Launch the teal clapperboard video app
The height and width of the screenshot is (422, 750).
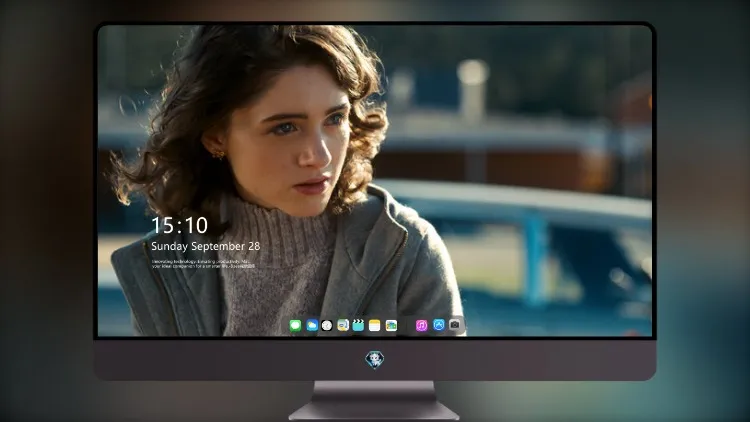[358, 326]
